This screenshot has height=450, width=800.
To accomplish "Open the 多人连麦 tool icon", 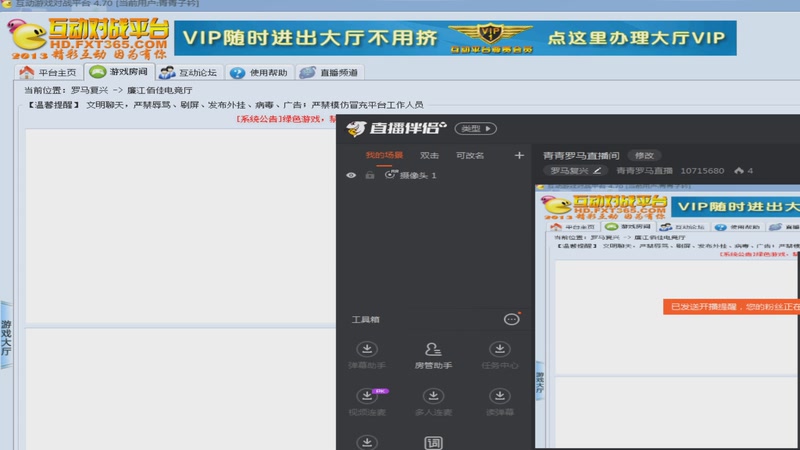I will (x=433, y=396).
